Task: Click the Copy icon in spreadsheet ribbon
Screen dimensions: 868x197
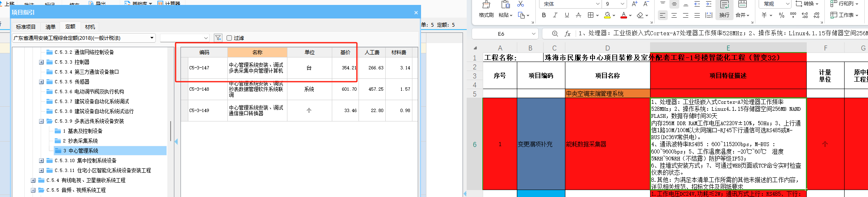Action: 521,15
